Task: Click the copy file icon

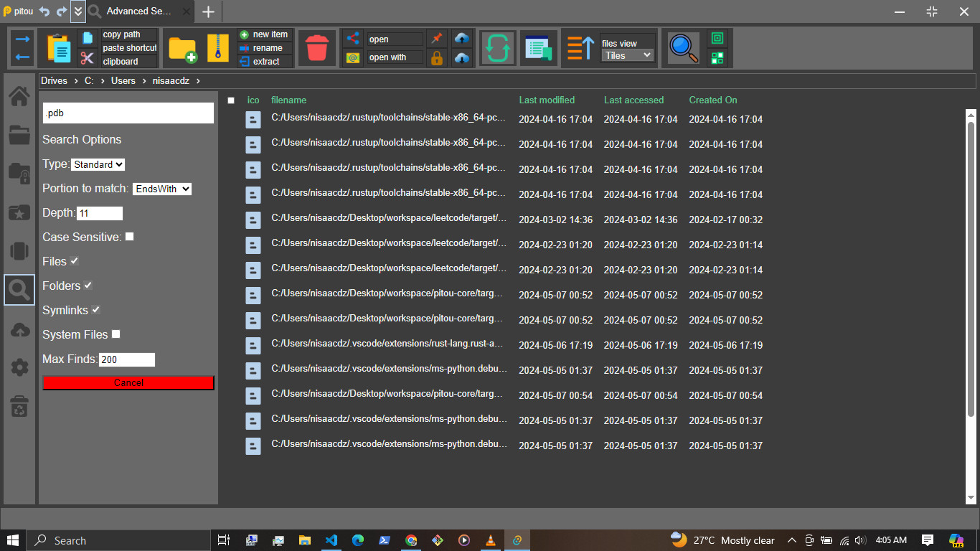Action: click(88, 38)
